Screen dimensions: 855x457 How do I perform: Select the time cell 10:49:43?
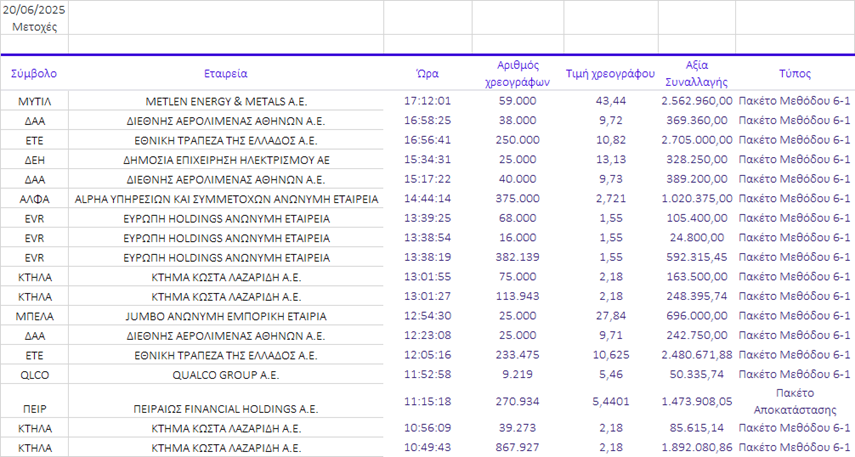pyautogui.click(x=428, y=448)
